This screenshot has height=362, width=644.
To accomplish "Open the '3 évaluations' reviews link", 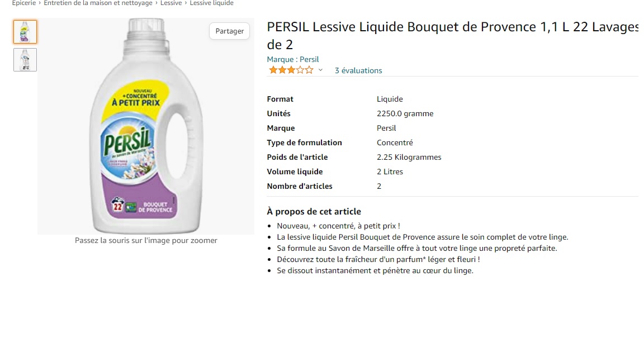I will [x=358, y=70].
